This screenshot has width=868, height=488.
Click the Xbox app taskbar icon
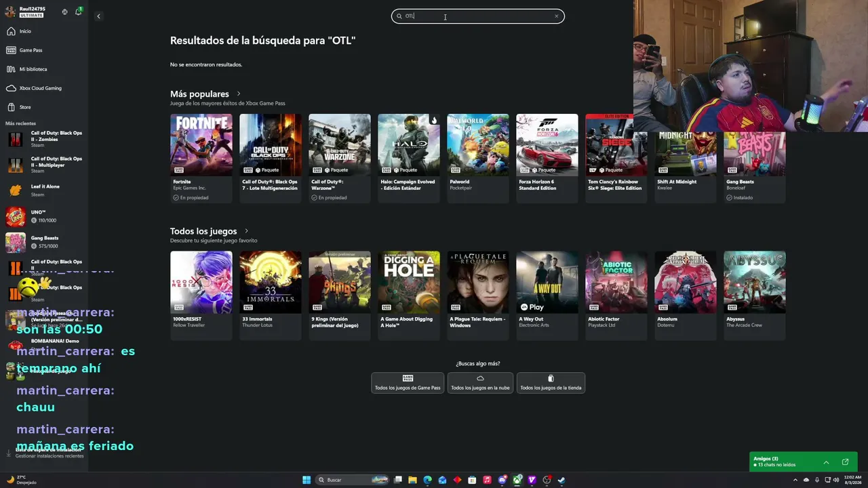click(x=517, y=480)
